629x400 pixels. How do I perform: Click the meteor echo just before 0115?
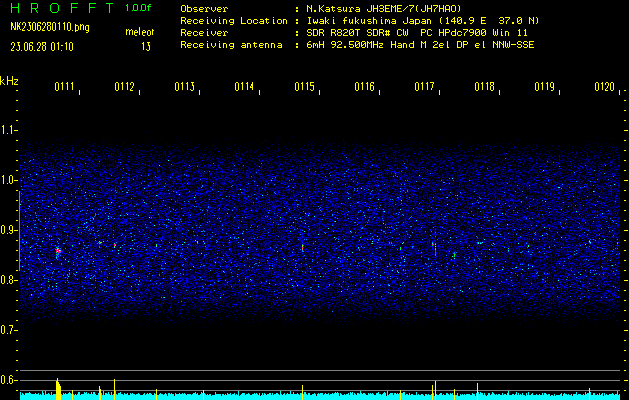pyautogui.click(x=302, y=248)
